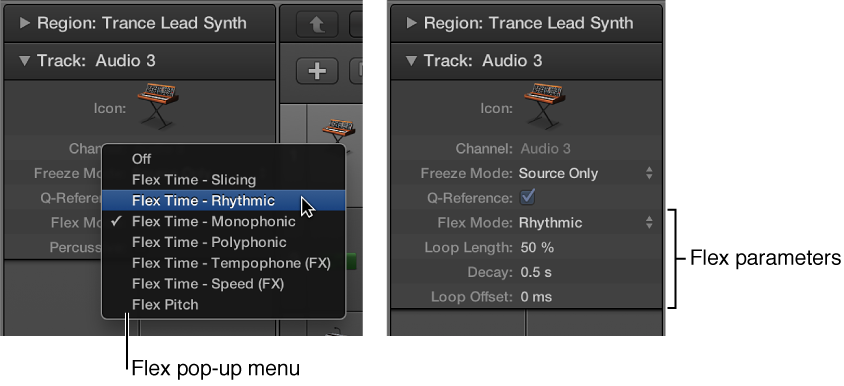Choose Flex Time - Monophonic
Image resolution: width=844 pixels, height=386 pixels.
[x=223, y=221]
